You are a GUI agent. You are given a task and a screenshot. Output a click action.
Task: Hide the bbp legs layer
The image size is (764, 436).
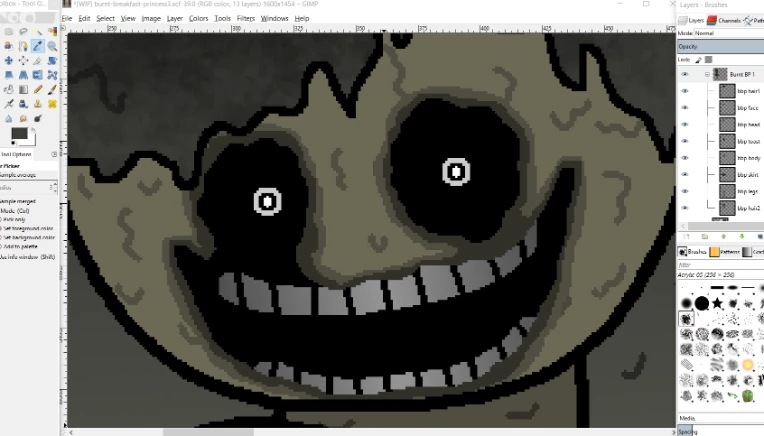(685, 191)
